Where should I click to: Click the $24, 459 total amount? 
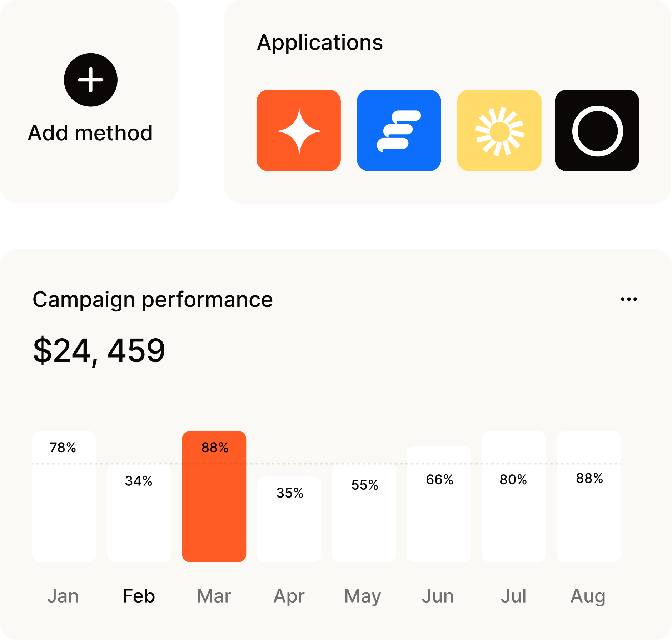(99, 351)
